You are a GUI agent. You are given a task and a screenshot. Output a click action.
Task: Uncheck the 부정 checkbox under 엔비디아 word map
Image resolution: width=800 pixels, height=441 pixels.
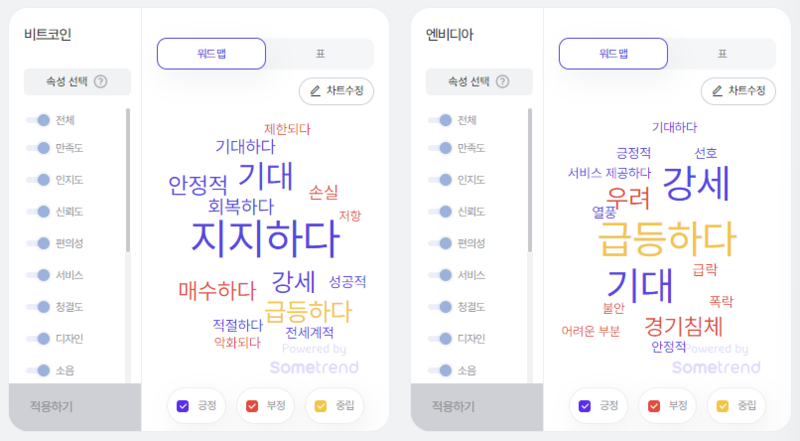(x=654, y=406)
